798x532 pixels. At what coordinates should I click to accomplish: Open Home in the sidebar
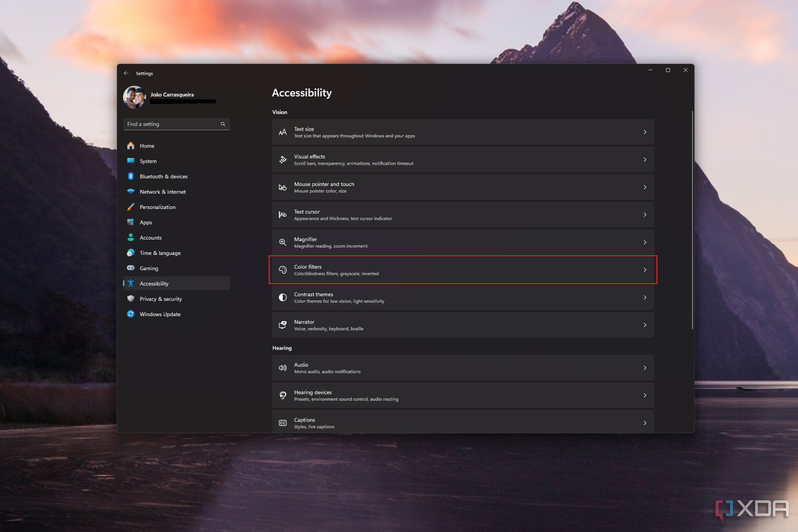(177, 146)
